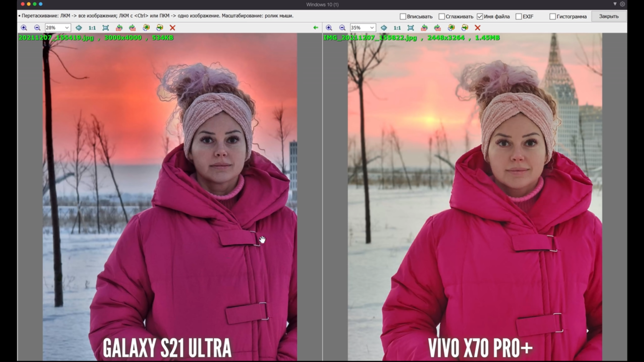Enable the EXIF checkbox
644x362 pixels.
click(x=519, y=16)
